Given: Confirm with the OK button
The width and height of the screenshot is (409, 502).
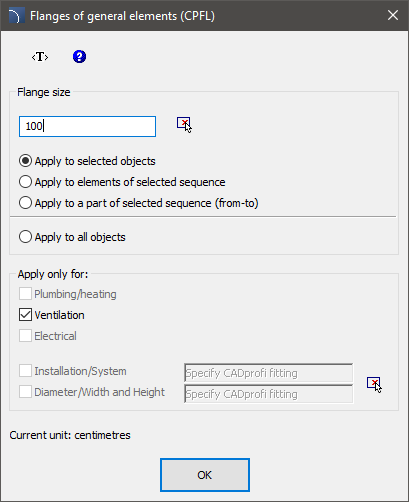Looking at the screenshot, I should (x=205, y=475).
